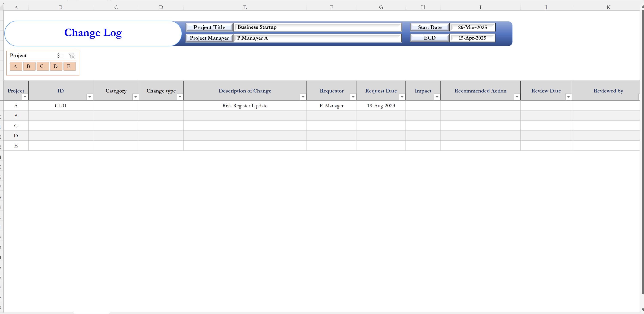Select column E header
This screenshot has height=314, width=644.
245,7
